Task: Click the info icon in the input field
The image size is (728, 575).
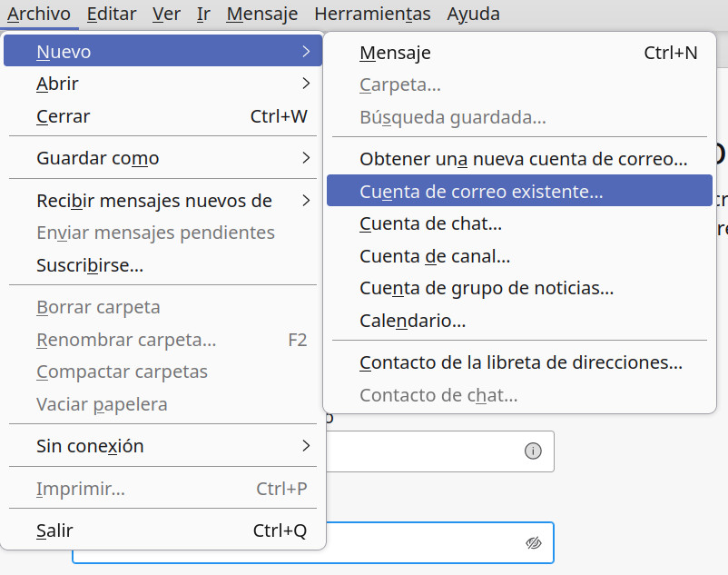Action: coord(533,451)
